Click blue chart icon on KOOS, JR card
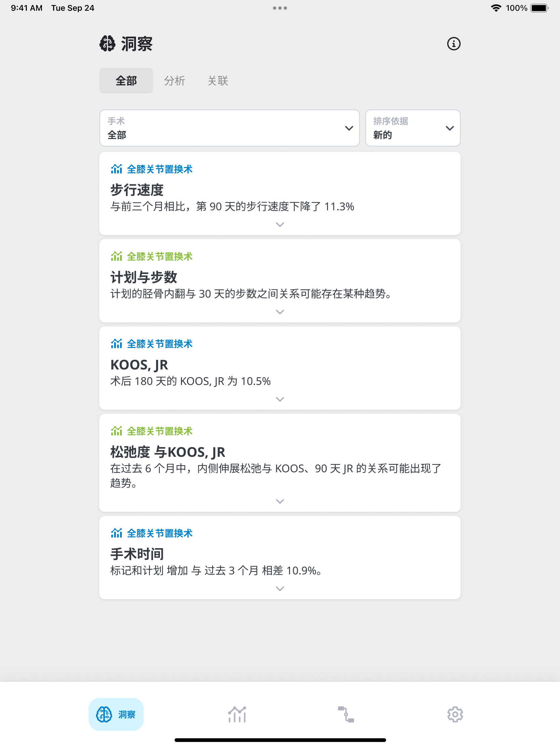This screenshot has width=560, height=747. 116,344
